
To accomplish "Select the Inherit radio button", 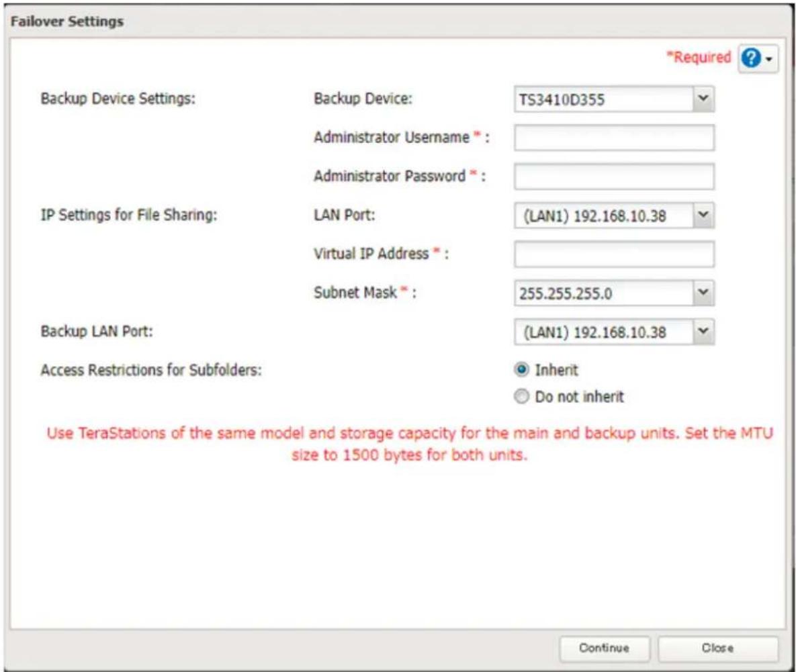I will point(521,369).
